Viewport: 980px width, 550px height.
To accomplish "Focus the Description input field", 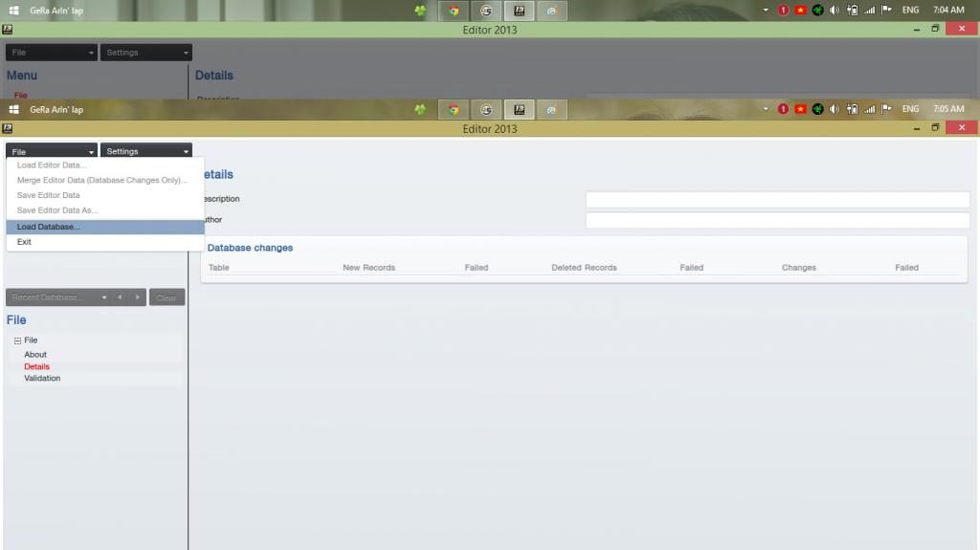I will [x=777, y=199].
